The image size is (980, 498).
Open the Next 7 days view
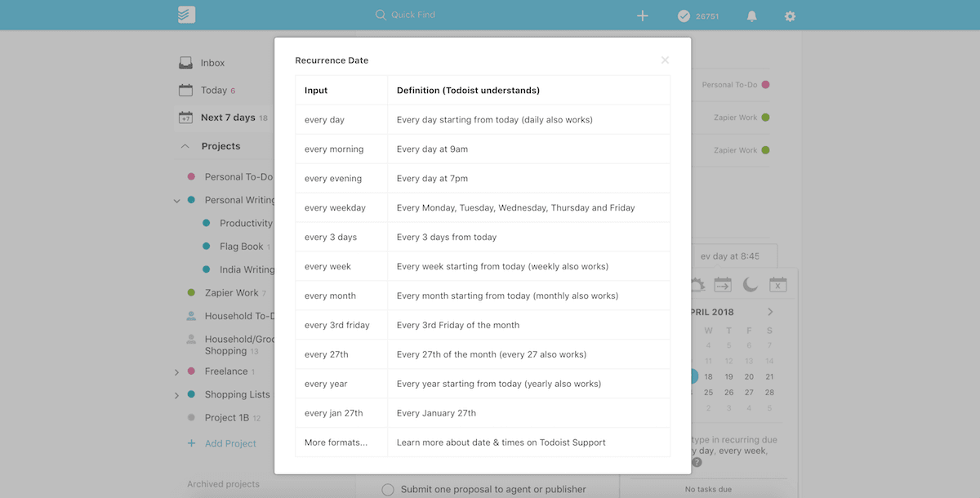click(x=228, y=118)
